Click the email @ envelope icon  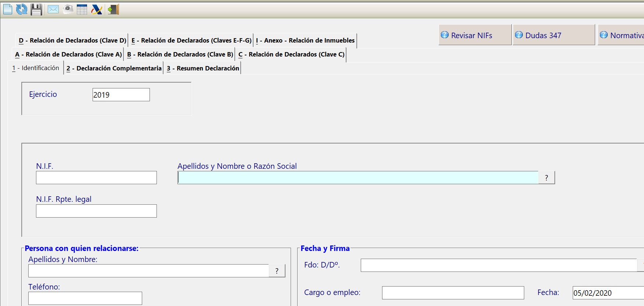pyautogui.click(x=68, y=9)
